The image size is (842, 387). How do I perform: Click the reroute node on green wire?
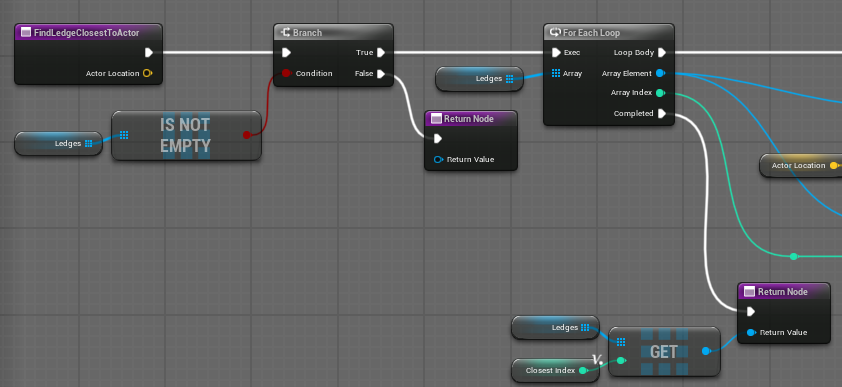pos(794,257)
